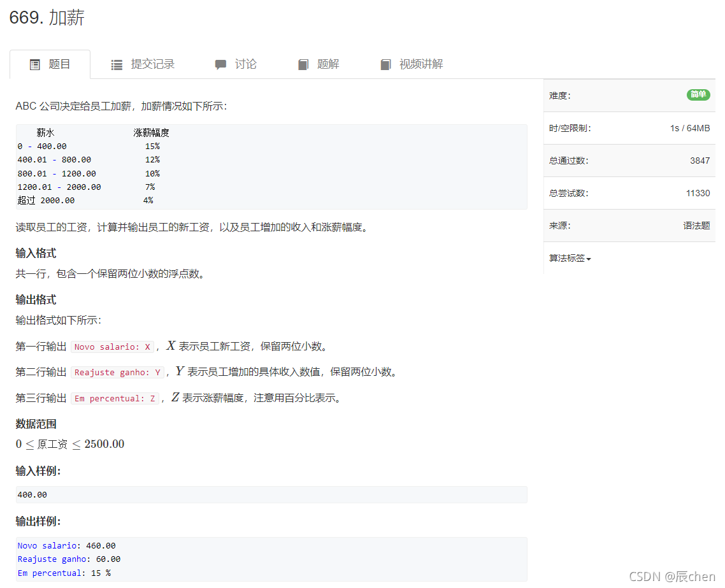This screenshot has height=588, width=725.
Task: Click the Novo salario: X code snippet
Action: (x=112, y=346)
